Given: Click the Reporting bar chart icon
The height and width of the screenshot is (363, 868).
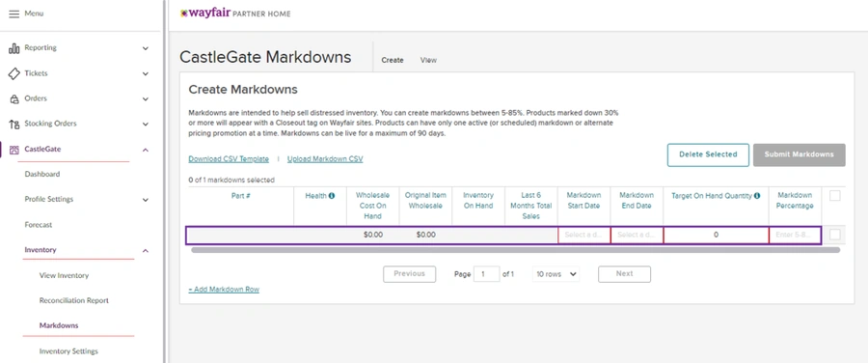Looking at the screenshot, I should [14, 48].
